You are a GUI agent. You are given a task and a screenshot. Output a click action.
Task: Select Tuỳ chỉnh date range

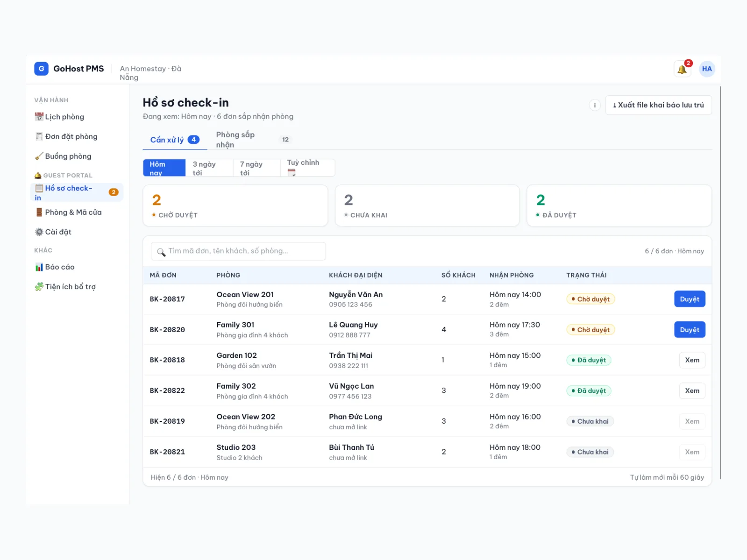coord(308,168)
